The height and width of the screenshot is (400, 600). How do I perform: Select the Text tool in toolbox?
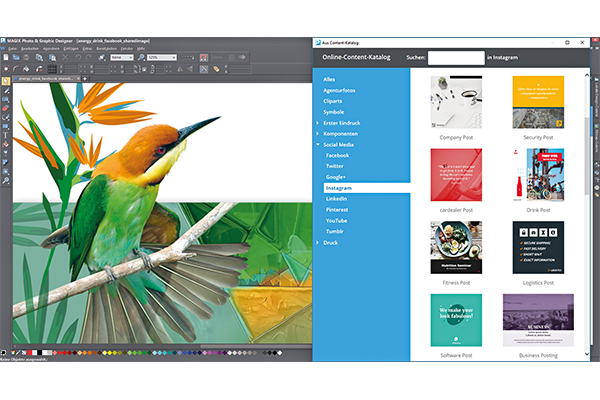[x=6, y=133]
